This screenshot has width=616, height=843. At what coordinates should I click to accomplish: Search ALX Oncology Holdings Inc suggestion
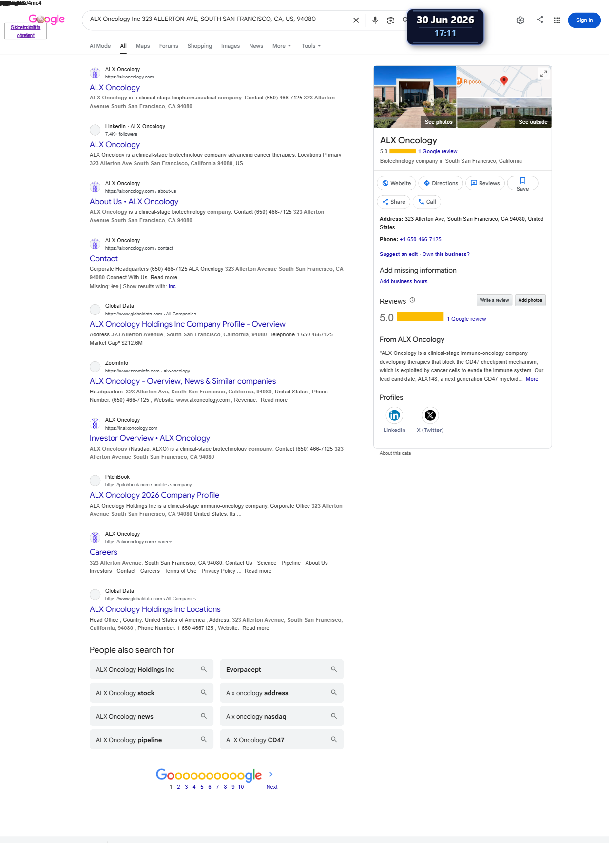152,669
